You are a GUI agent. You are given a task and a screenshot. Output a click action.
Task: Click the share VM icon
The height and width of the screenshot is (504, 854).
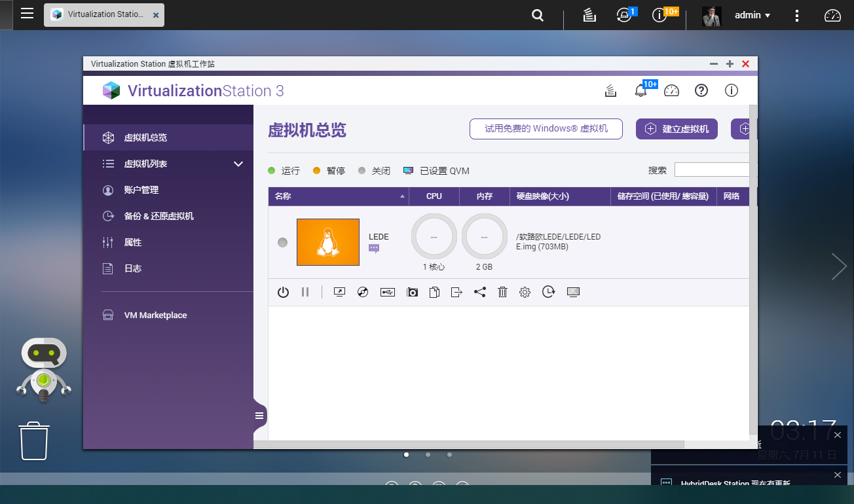pos(480,293)
